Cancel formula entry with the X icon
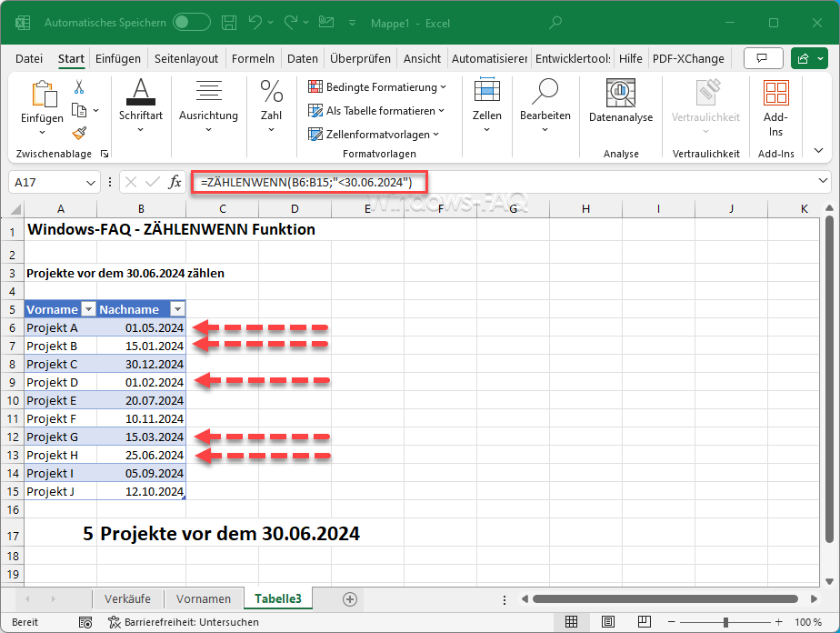 131,182
